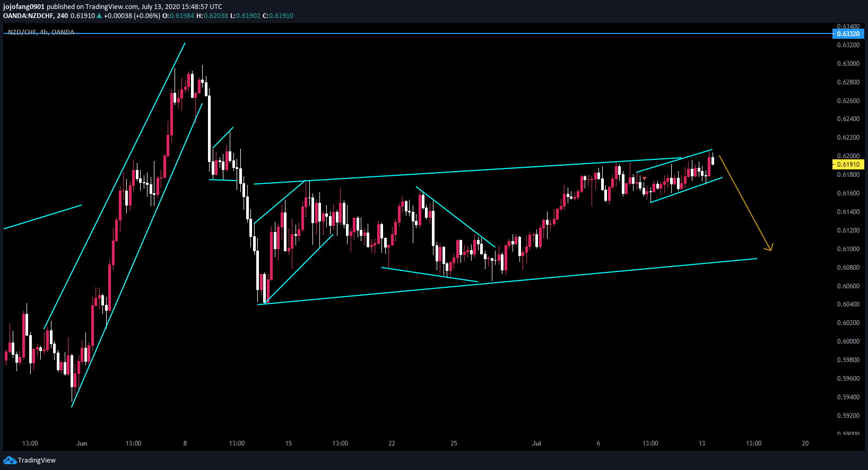The image size is (868, 470).
Task: Click the 0.63200 price axis label
Action: pos(848,45)
